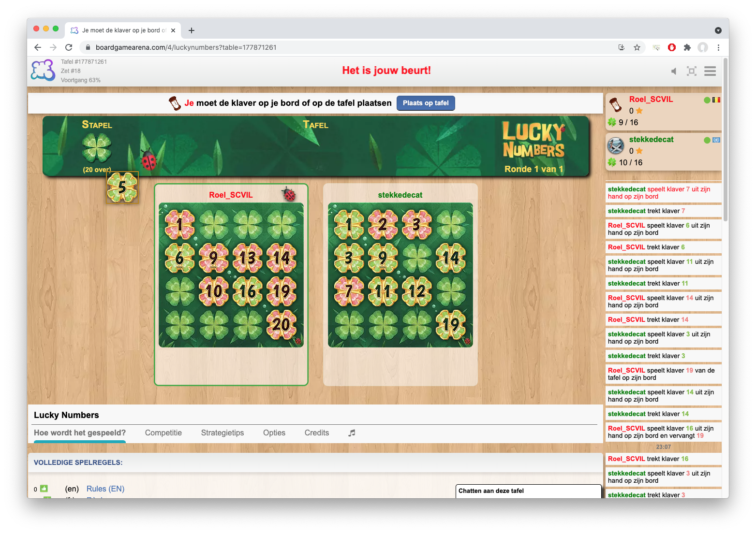The width and height of the screenshot is (756, 534).
Task: Click the install page icon in address bar
Action: pos(622,47)
